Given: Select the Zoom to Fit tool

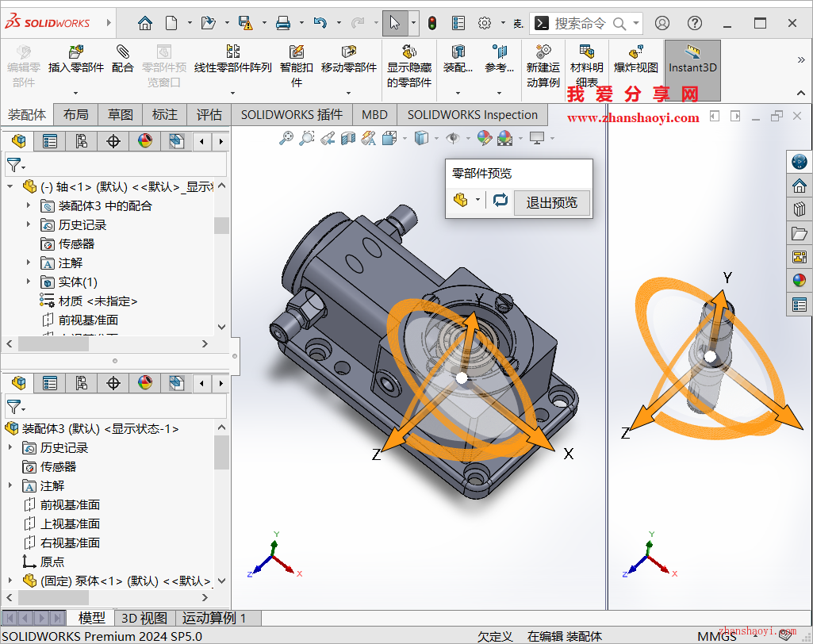Looking at the screenshot, I should click(288, 137).
